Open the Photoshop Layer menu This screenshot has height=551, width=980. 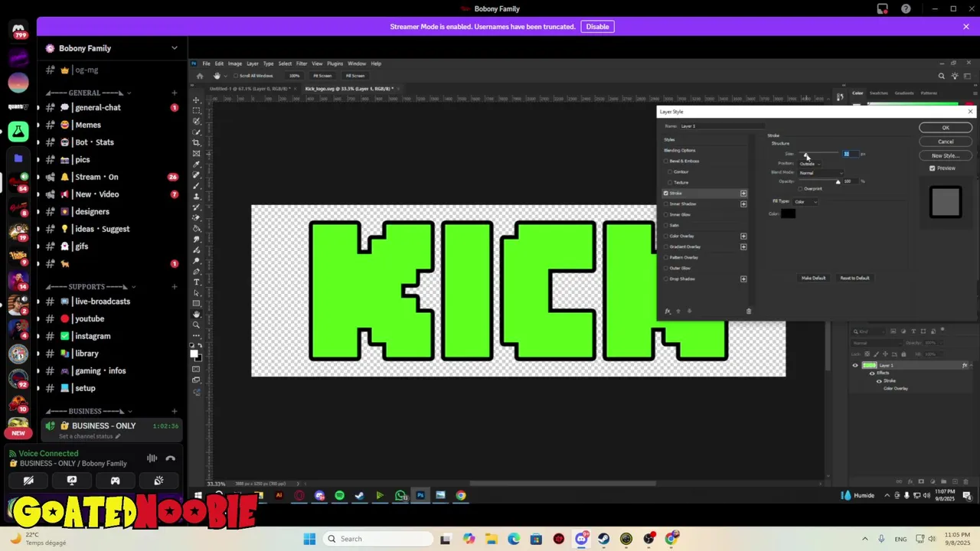(252, 64)
